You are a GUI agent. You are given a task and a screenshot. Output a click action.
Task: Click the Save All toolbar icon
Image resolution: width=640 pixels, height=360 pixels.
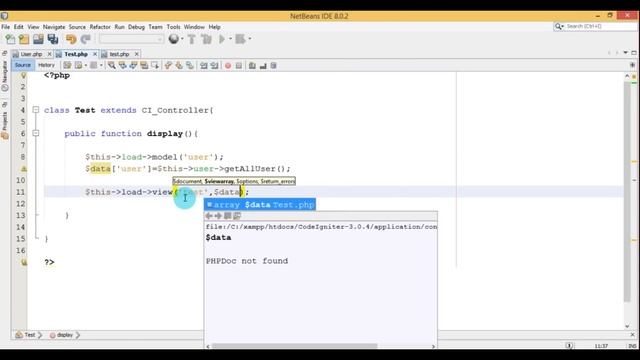coord(53,39)
